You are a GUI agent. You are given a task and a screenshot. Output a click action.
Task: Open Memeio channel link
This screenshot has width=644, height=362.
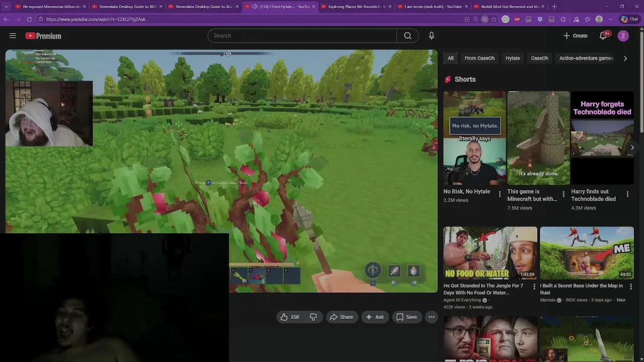click(547, 300)
